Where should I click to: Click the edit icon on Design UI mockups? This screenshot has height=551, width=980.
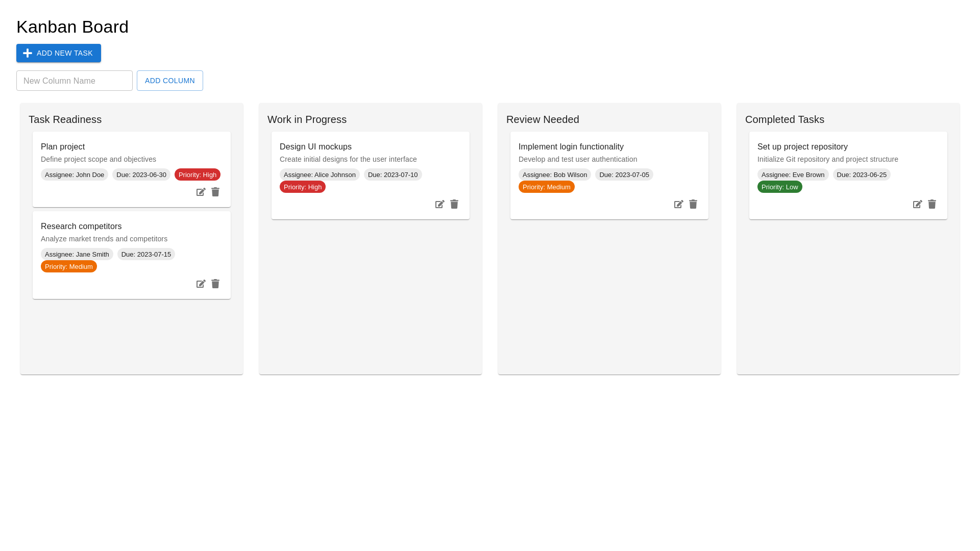pos(439,204)
